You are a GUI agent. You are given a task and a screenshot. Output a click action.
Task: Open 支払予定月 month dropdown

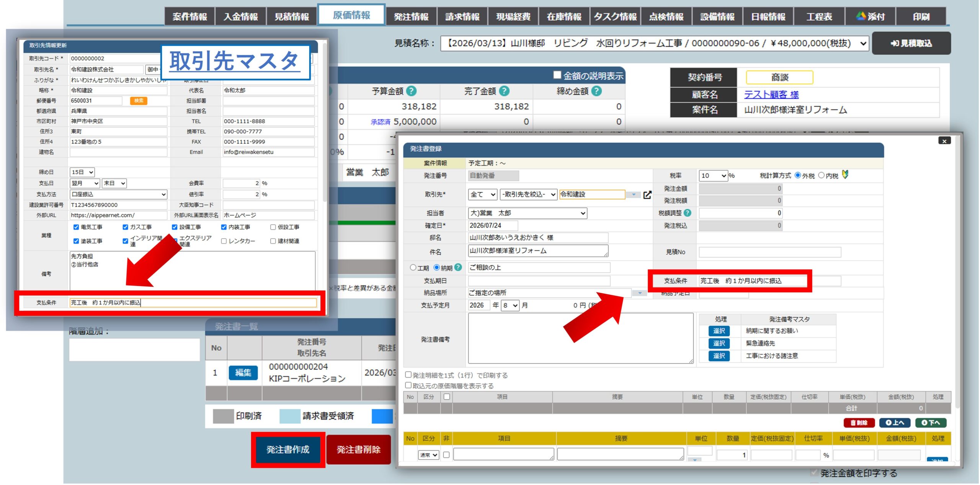(511, 305)
